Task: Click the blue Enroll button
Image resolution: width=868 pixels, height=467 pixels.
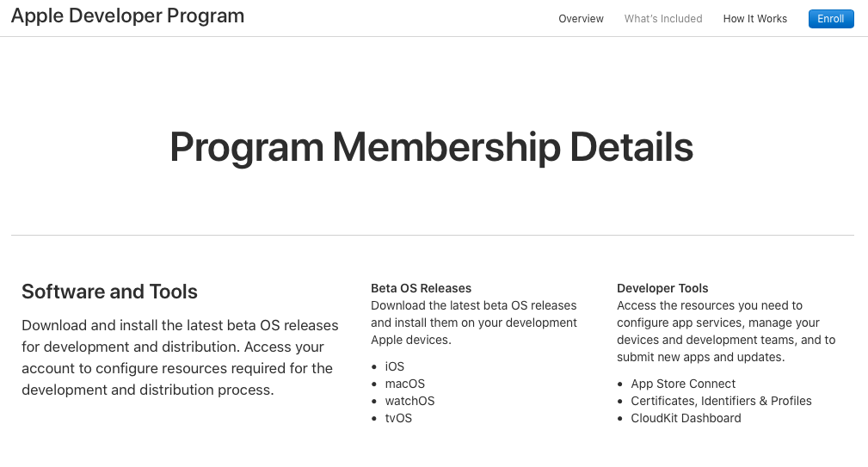Action: click(830, 19)
